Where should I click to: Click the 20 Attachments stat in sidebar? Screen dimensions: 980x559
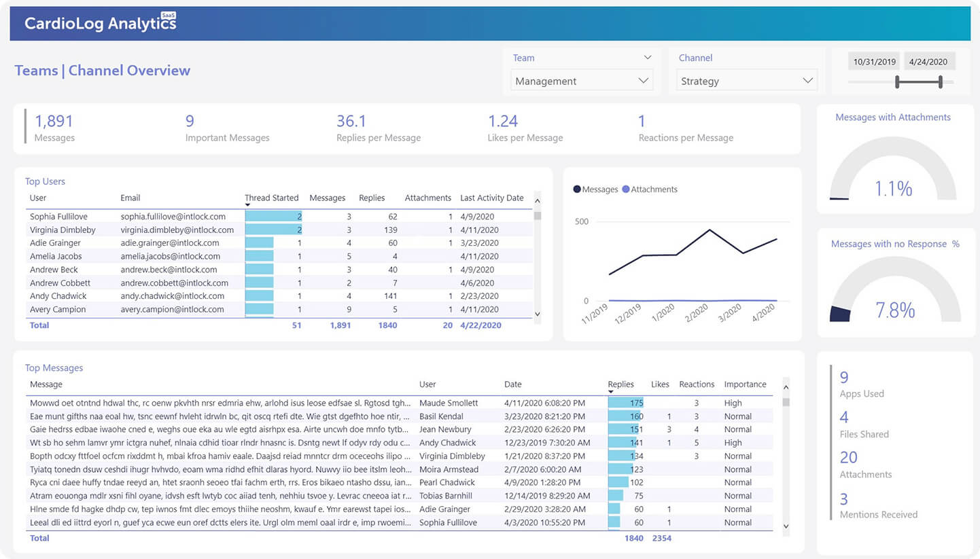point(866,465)
